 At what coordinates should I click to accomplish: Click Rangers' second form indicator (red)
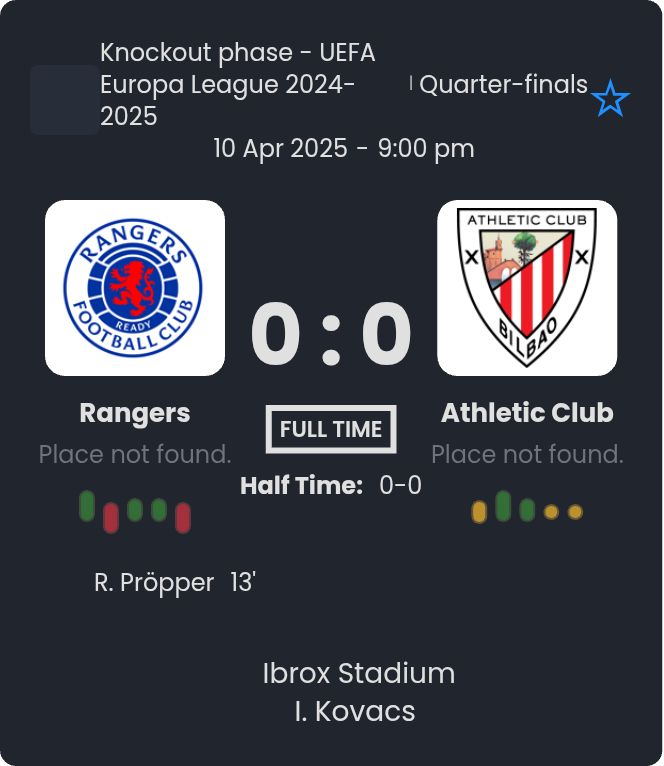[111, 517]
